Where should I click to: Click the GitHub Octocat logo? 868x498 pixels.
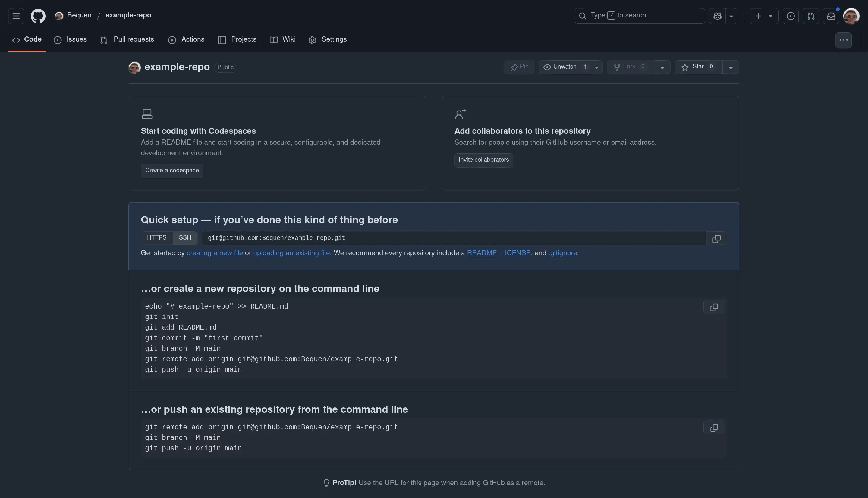click(x=38, y=16)
